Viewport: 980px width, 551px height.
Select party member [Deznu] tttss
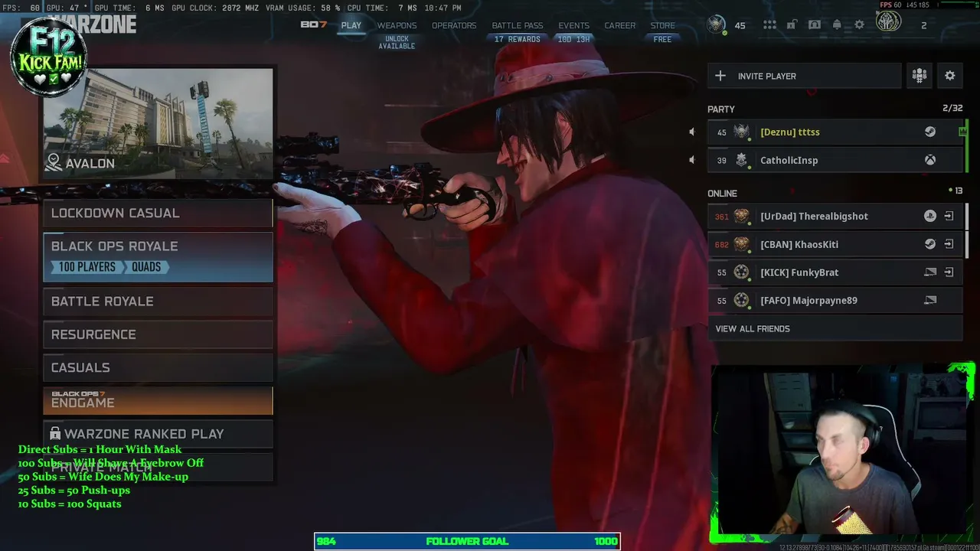pos(835,132)
